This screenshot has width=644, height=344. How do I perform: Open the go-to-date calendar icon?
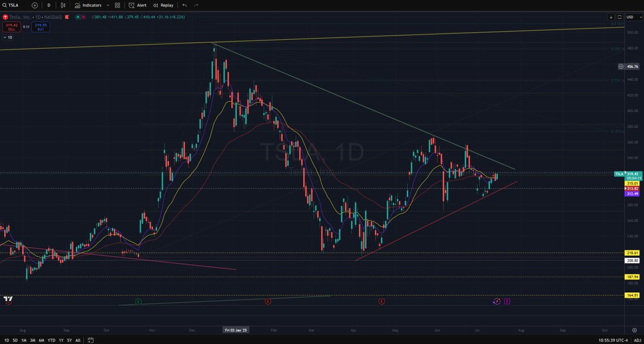[x=90, y=340]
